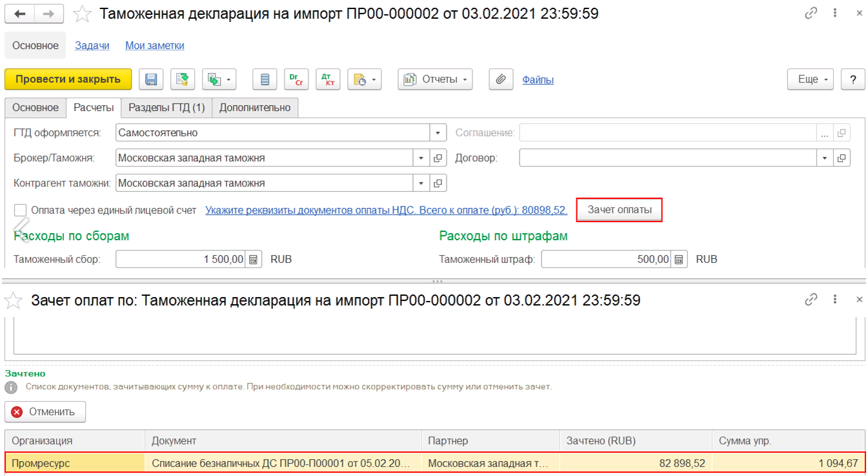Enable Оплата через единый лицевой счет
Screen dimensions: 868x476
21,210
